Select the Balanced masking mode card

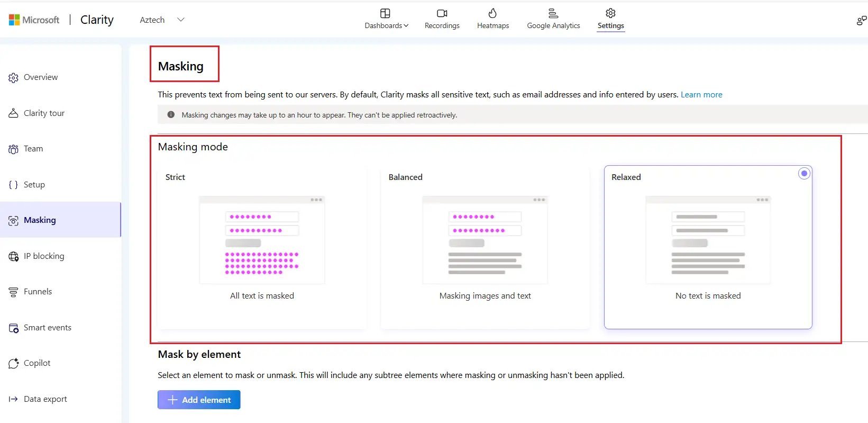pyautogui.click(x=485, y=247)
